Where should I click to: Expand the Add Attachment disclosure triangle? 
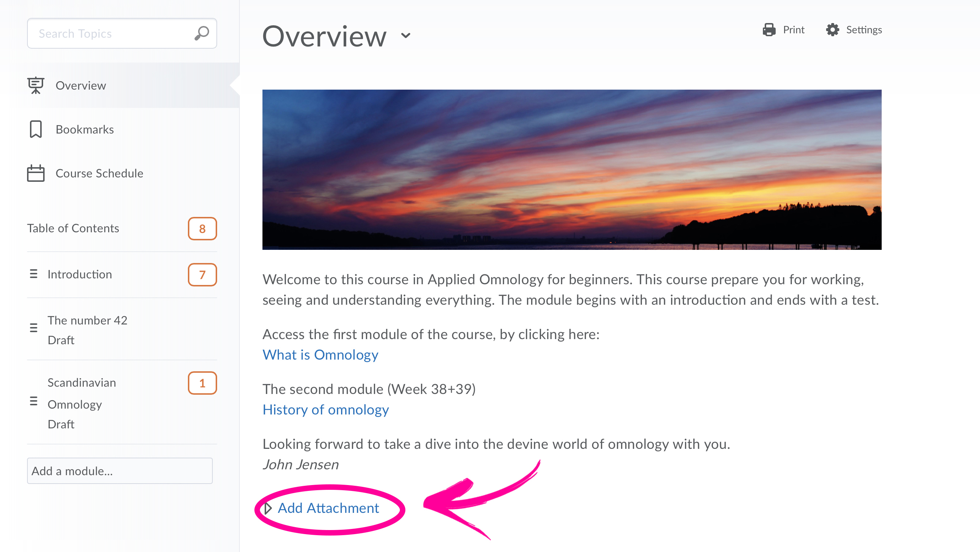pos(268,508)
